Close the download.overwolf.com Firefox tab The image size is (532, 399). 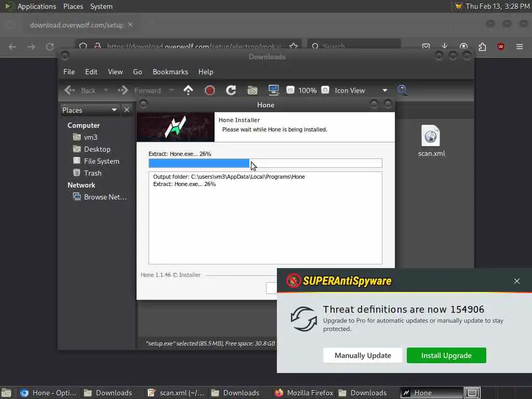click(130, 25)
